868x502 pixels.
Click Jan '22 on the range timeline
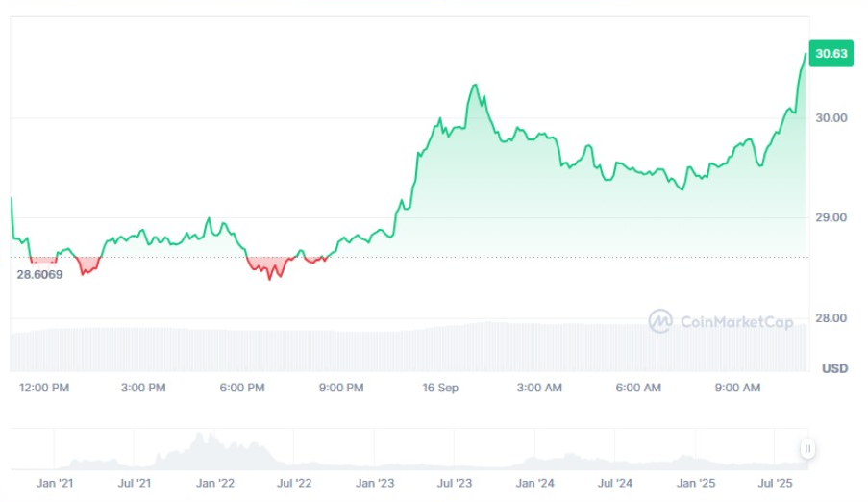[214, 483]
